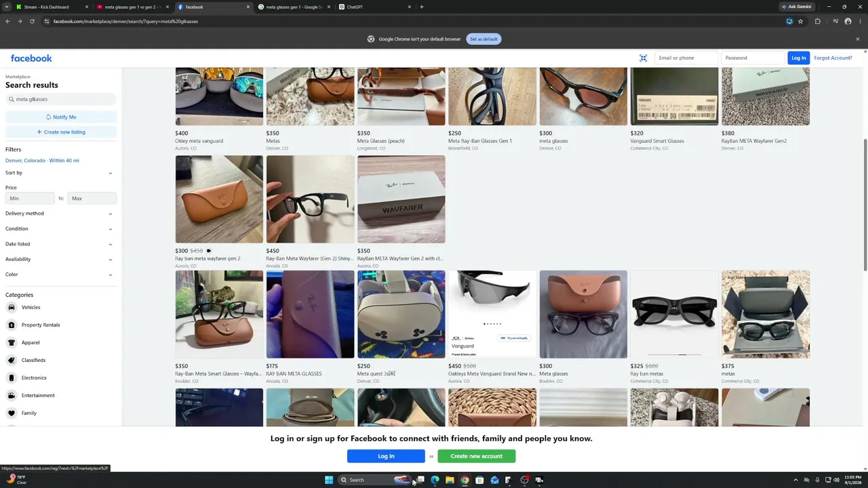
Task: Click the Email or phone field
Action: (686, 58)
